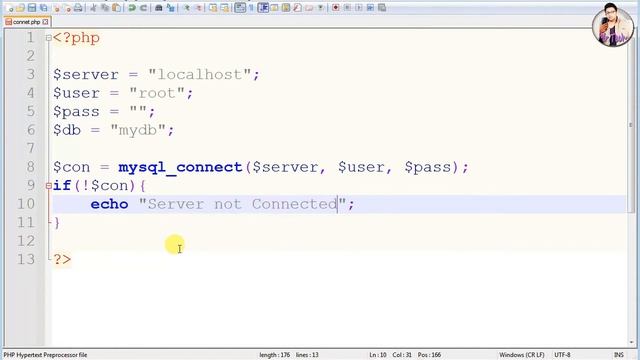Click the PHP Hypertext Preprocessor file status

tap(45, 355)
